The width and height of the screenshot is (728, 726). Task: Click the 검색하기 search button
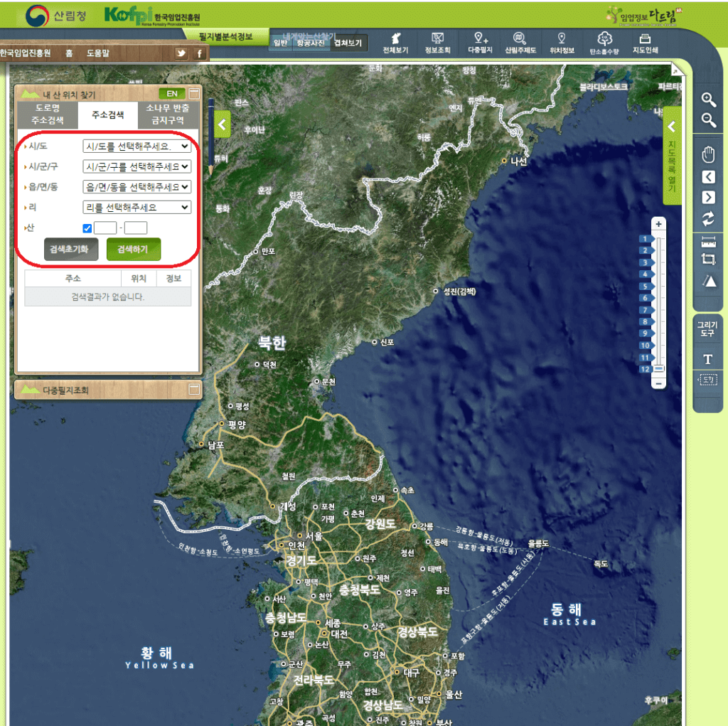pyautogui.click(x=134, y=249)
